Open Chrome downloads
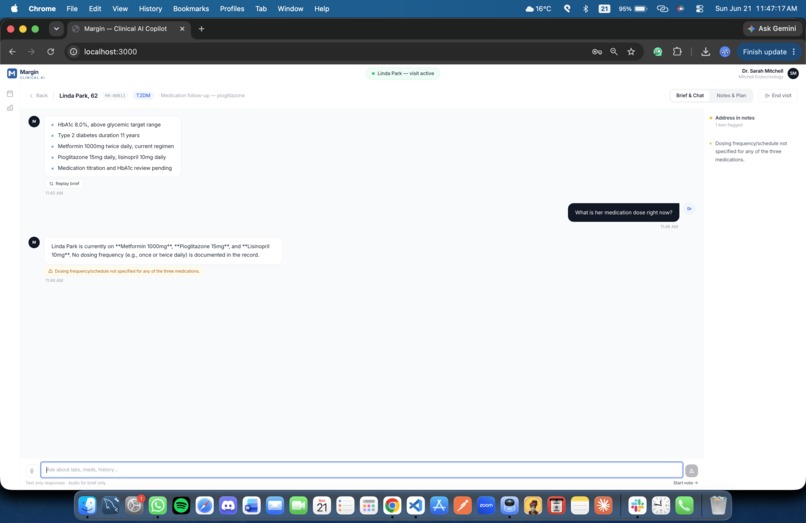806x523 pixels. click(705, 51)
